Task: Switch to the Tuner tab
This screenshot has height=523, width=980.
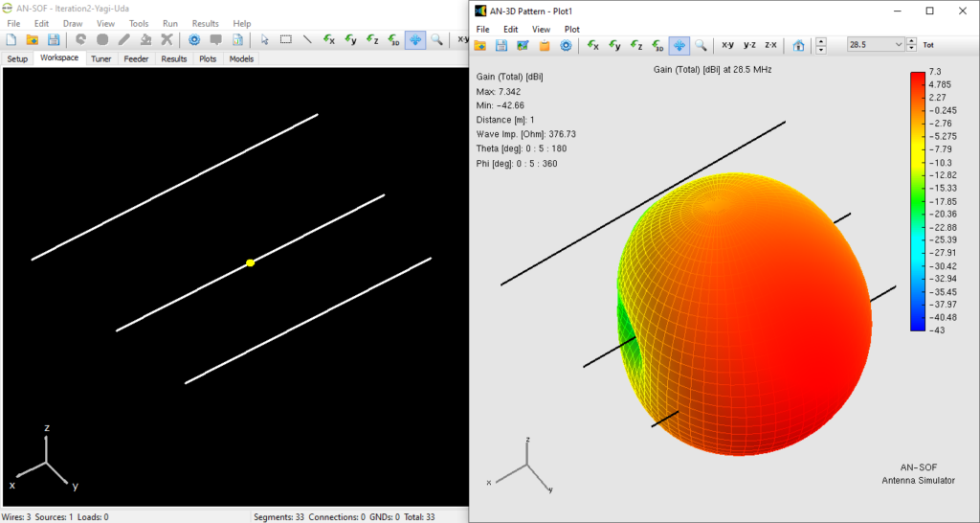Action: pyautogui.click(x=101, y=58)
